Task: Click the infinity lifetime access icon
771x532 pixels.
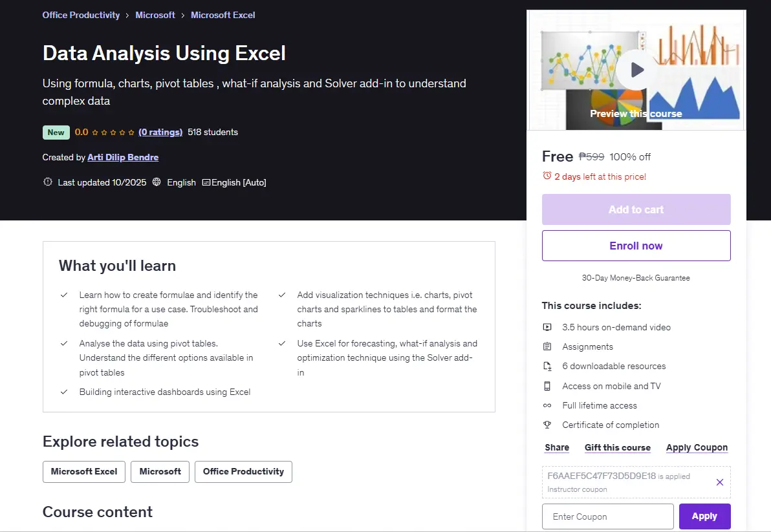Action: click(547, 405)
